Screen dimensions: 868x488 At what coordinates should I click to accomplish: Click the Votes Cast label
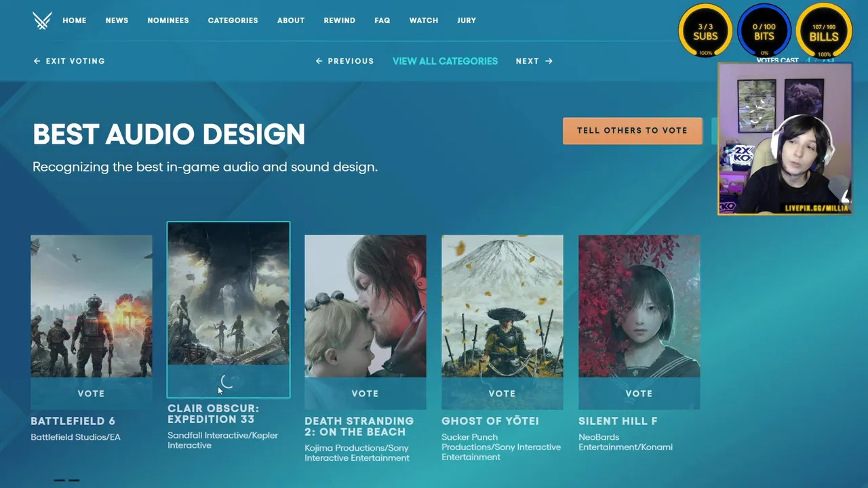778,60
